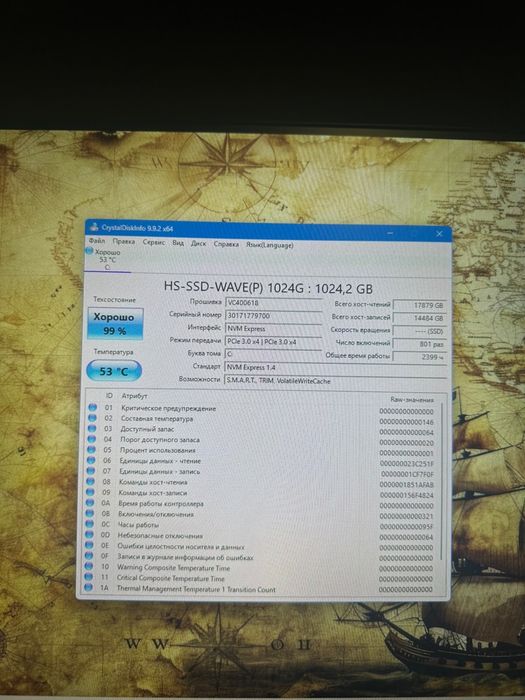Click raw value 00000000000146
This screenshot has width=525, height=700.
click(x=407, y=422)
